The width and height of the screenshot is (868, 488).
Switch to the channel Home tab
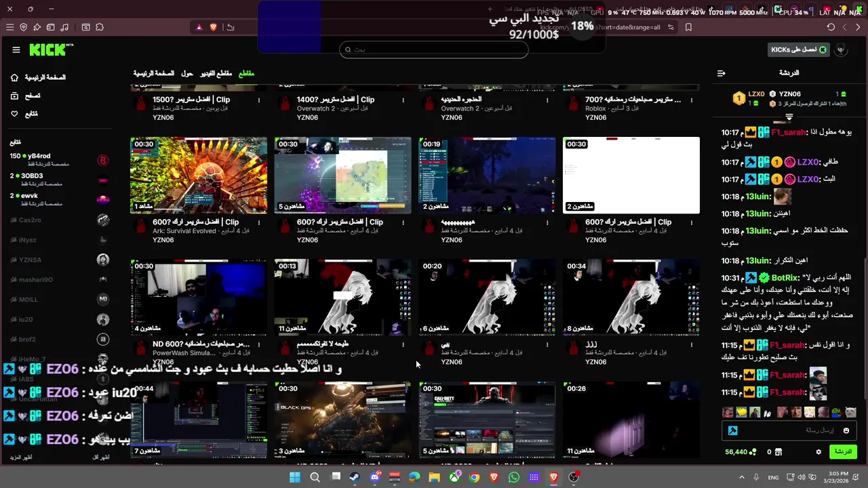[153, 73]
